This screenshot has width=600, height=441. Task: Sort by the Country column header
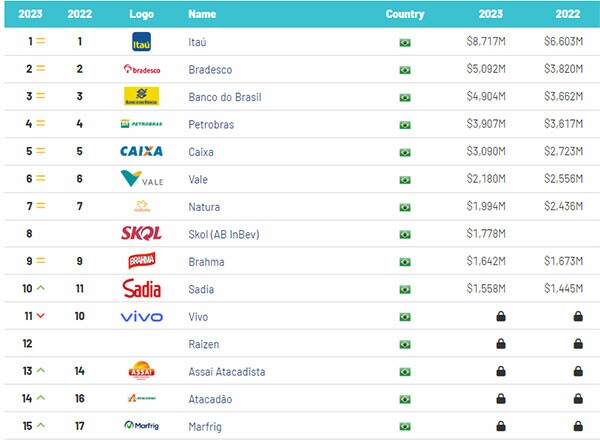pos(405,14)
